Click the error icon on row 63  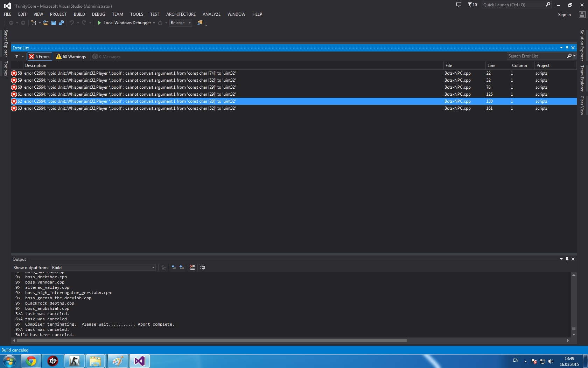[x=14, y=108]
